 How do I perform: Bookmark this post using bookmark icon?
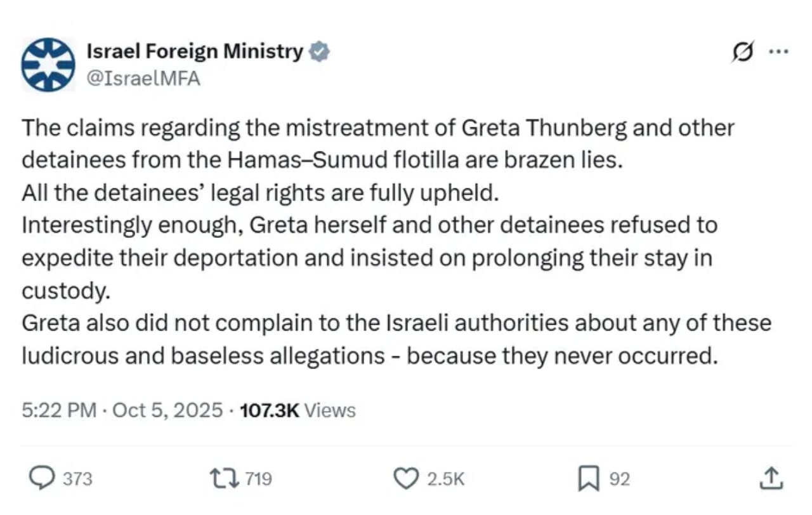588,478
